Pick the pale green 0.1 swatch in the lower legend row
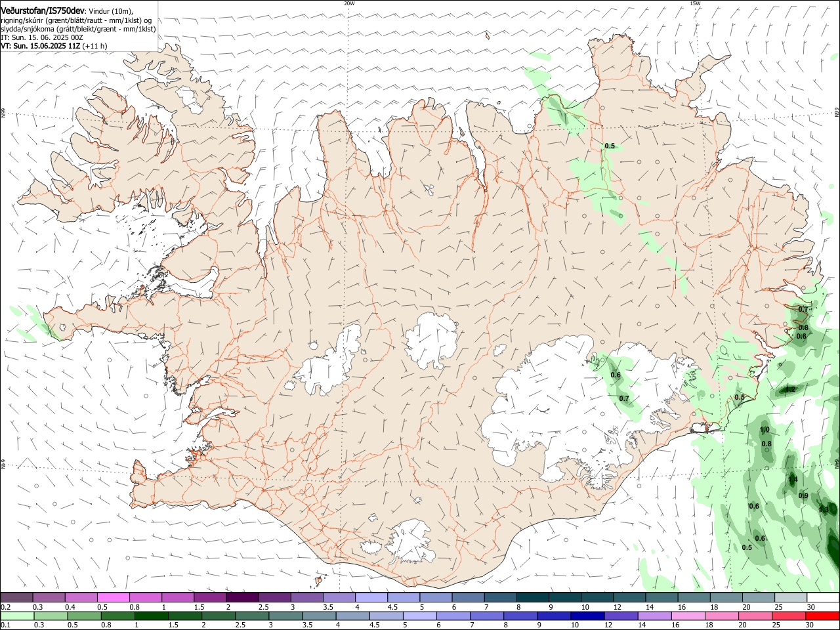Image resolution: width=840 pixels, height=630 pixels. [x=17, y=616]
